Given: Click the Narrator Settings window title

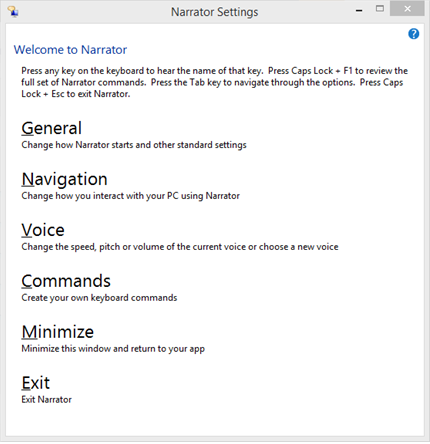Looking at the screenshot, I should click(215, 12).
